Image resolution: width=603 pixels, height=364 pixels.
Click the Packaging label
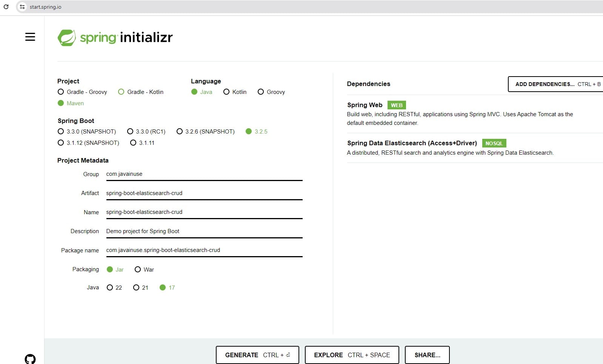pyautogui.click(x=86, y=269)
